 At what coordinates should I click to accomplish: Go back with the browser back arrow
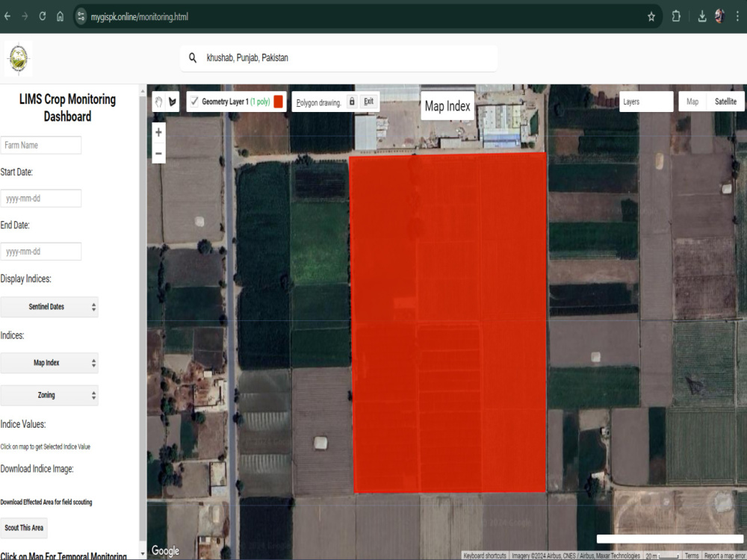[7, 16]
